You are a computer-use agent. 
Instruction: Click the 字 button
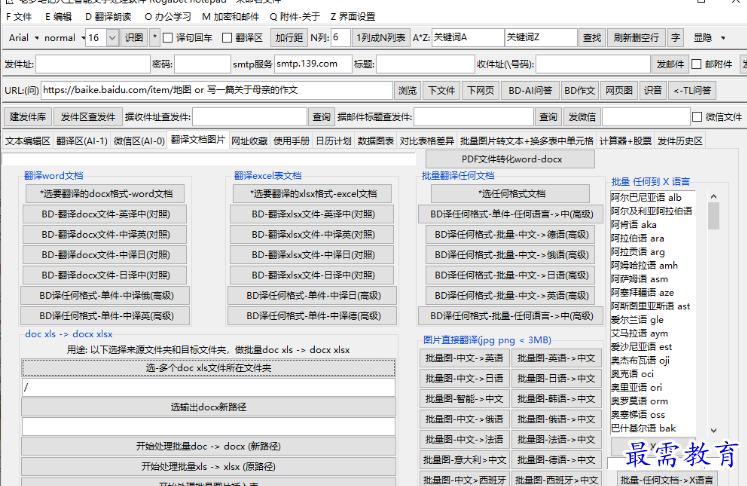pyautogui.click(x=676, y=38)
